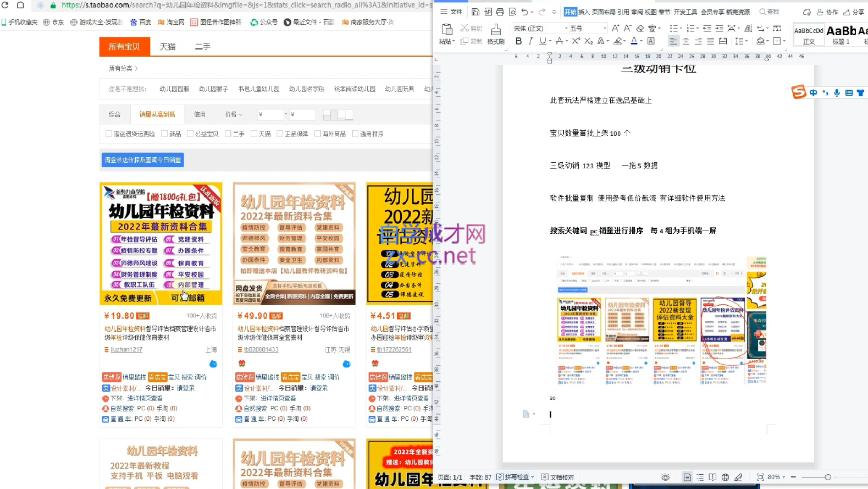This screenshot has height=489, width=868.
Task: Adjust the zoom slider handle
Action: coord(827,477)
